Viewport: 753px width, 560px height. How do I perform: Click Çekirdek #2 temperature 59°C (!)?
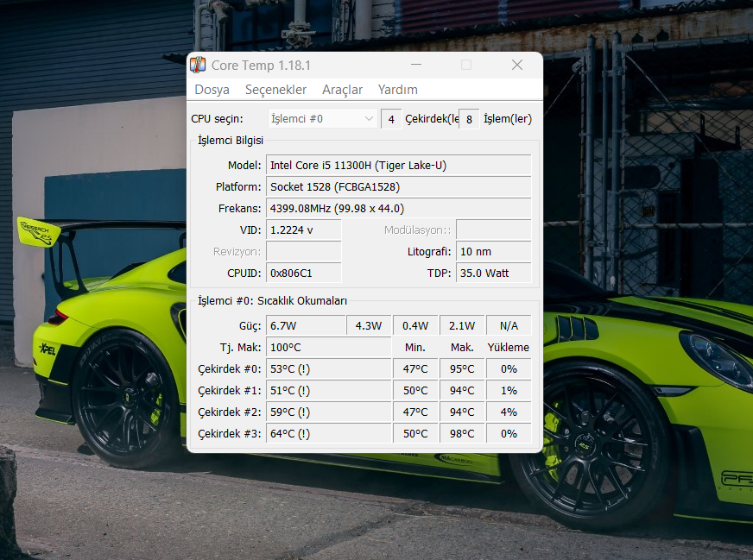[329, 412]
